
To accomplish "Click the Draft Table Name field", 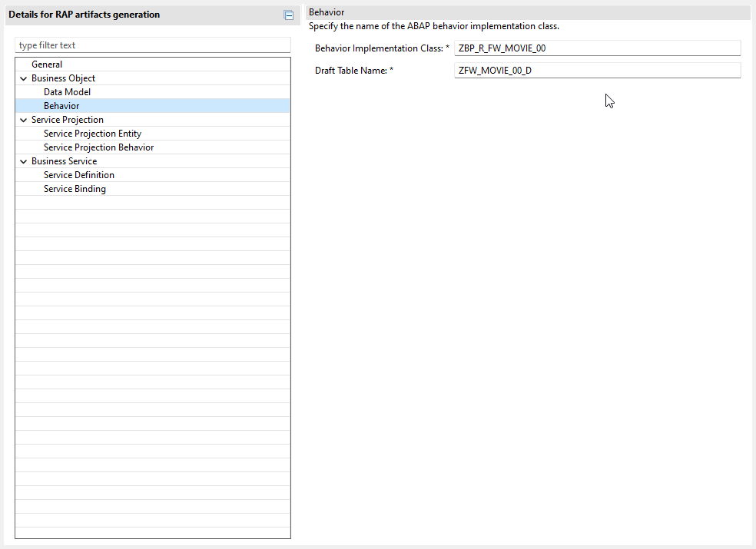I will [598, 71].
